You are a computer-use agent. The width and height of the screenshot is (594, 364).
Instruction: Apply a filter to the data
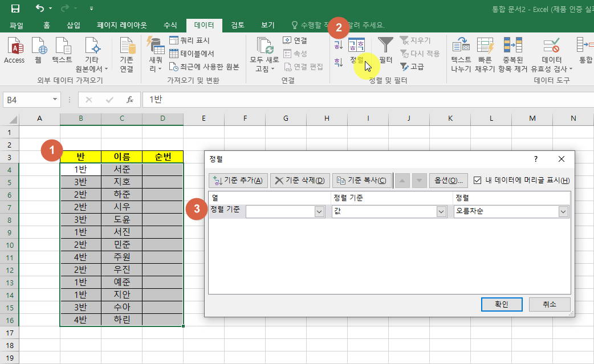(x=385, y=51)
